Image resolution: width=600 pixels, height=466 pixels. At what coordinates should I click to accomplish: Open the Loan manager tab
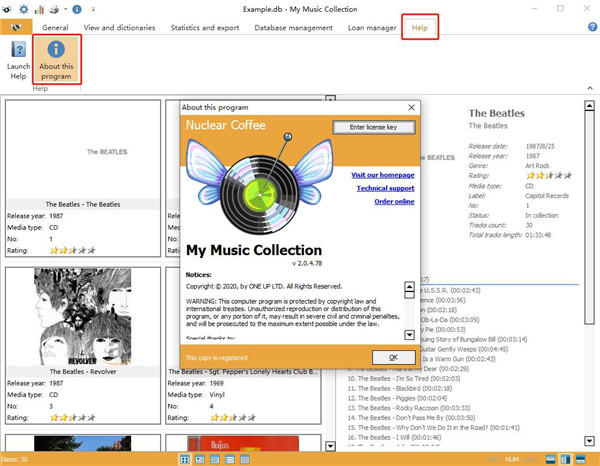(372, 28)
